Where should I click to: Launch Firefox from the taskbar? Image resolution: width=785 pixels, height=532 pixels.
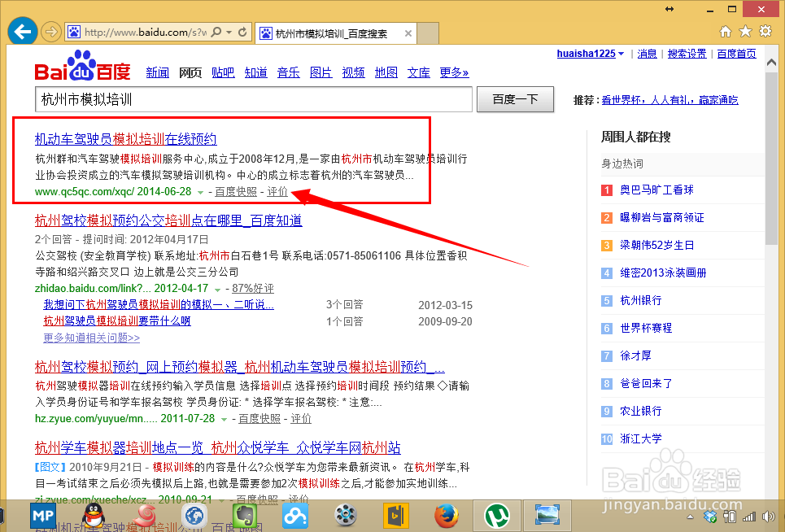(446, 516)
